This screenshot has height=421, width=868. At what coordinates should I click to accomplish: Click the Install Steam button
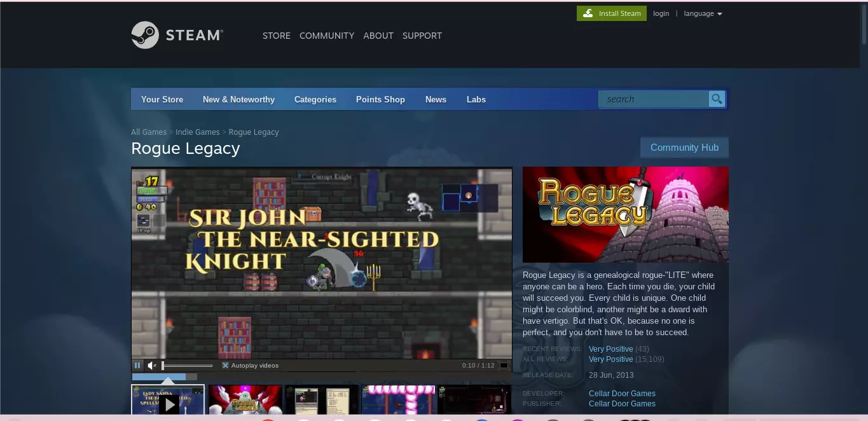pos(612,13)
